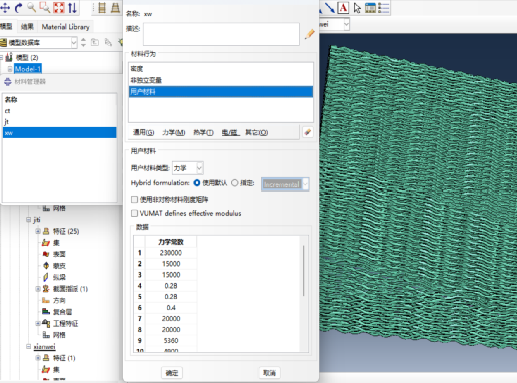Image resolution: width=517 pixels, height=383 pixels.
Task: Click the data table vertical scrollbar
Action: click(303, 271)
